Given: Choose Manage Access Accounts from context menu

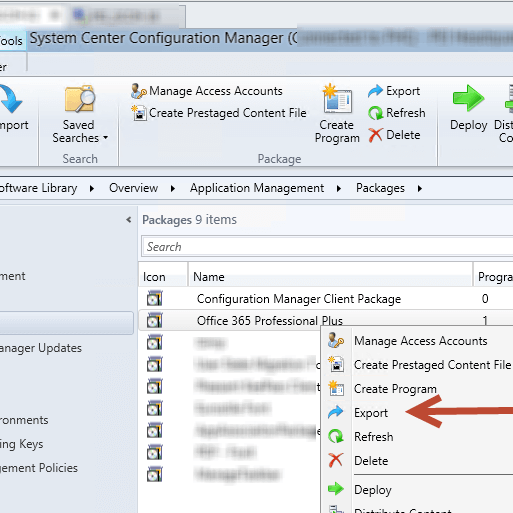Looking at the screenshot, I should (420, 341).
